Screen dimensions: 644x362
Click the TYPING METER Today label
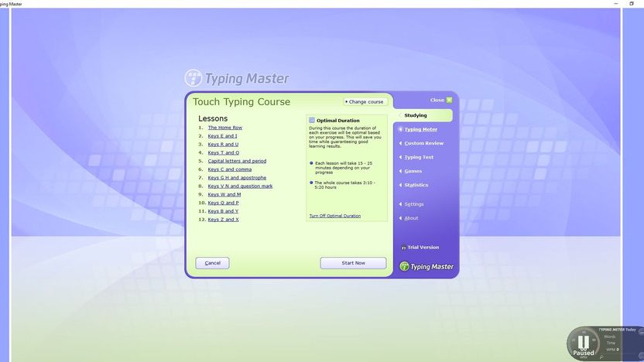coord(617,330)
